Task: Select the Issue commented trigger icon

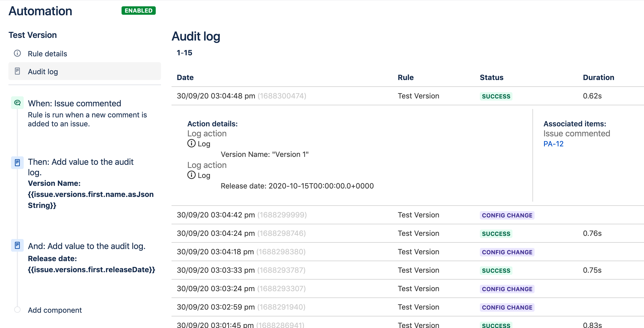Action: pyautogui.click(x=17, y=103)
